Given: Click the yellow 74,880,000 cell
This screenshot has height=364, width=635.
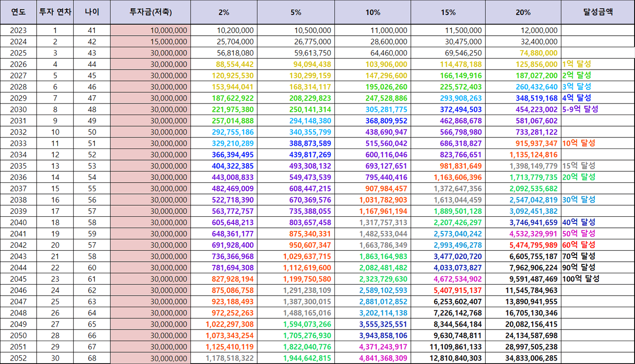Looking at the screenshot, I should click(523, 53).
